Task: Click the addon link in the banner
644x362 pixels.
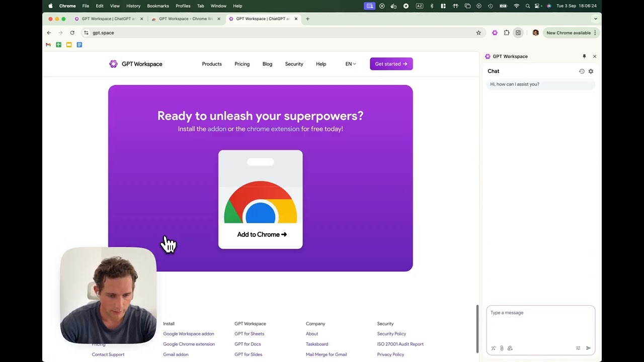Action: pos(217,129)
